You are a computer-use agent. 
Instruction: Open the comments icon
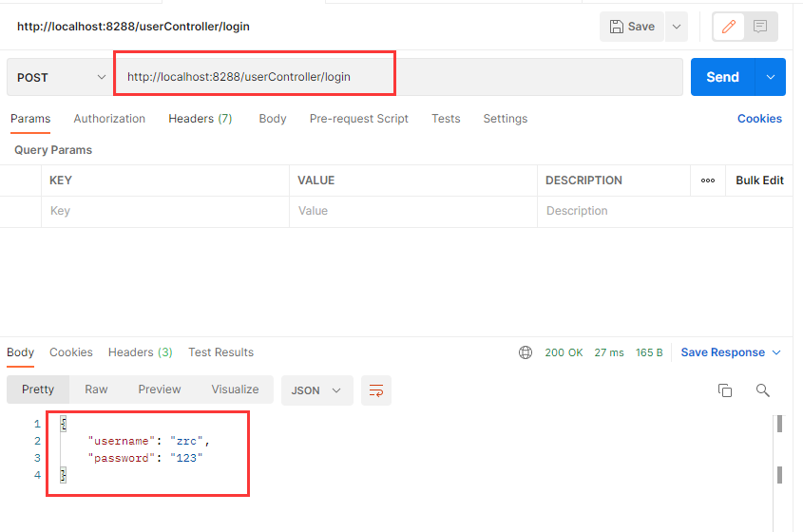point(760,26)
